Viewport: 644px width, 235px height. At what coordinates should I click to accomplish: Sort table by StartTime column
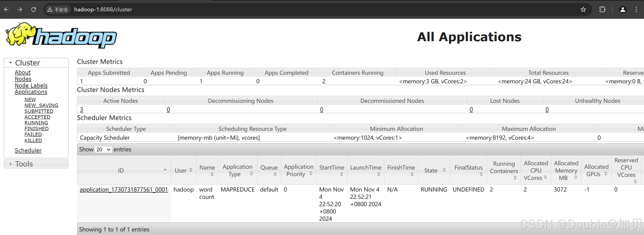point(341,174)
